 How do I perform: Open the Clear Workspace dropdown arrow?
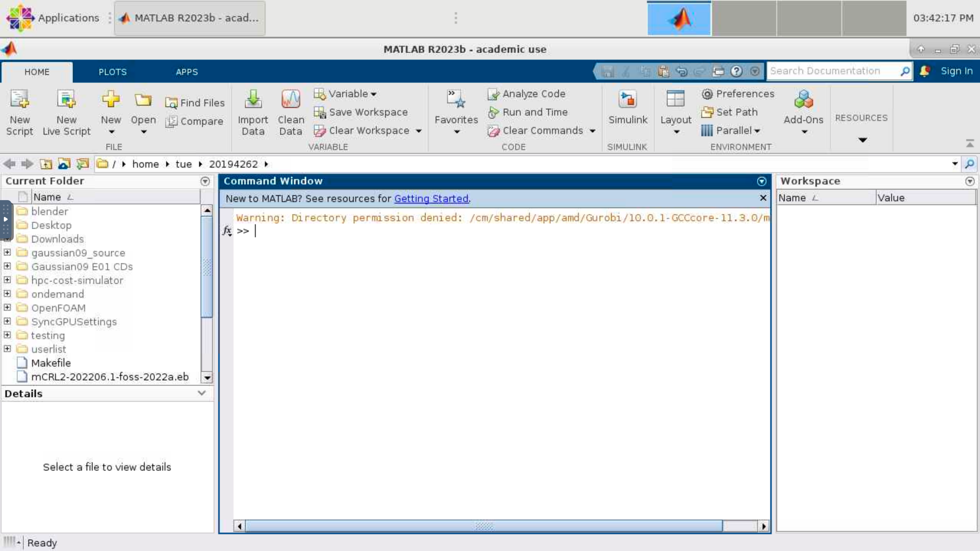click(x=419, y=131)
